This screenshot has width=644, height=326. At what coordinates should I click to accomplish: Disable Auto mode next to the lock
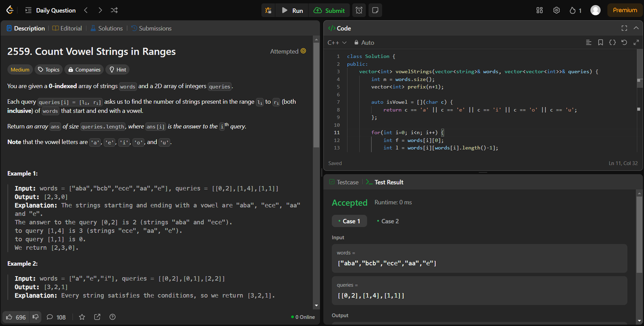(x=364, y=42)
